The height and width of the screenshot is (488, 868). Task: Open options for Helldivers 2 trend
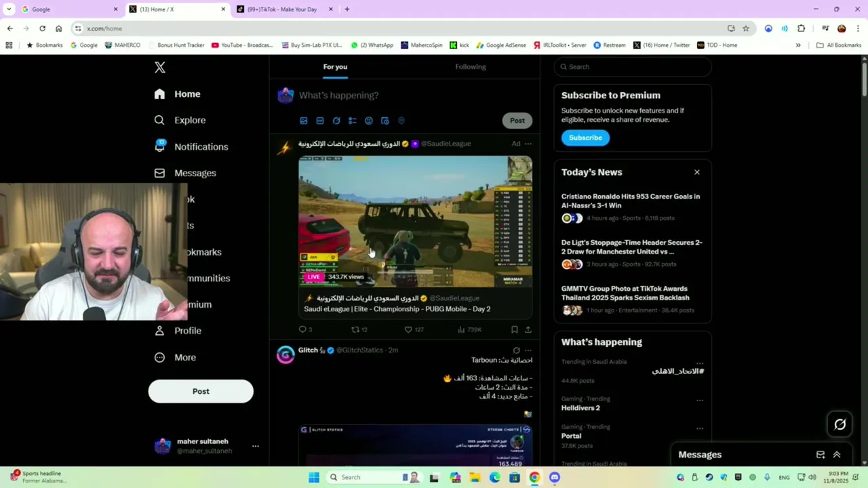700,400
